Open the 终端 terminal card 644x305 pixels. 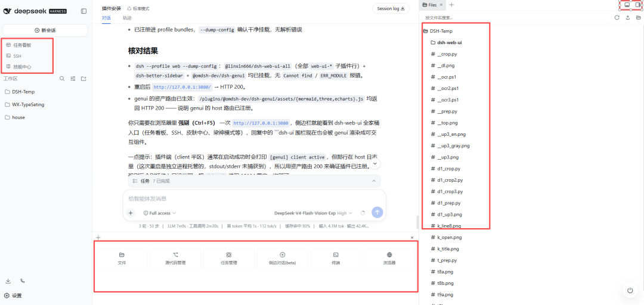click(336, 259)
